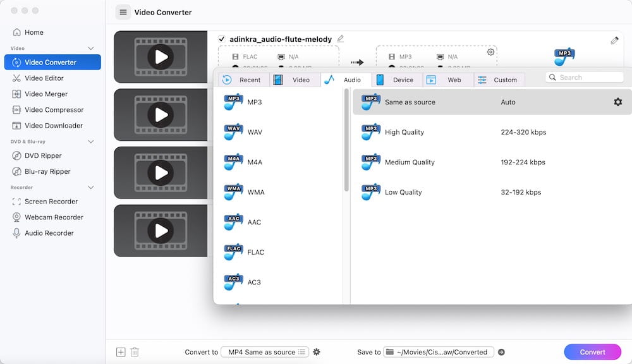Switch to the Custom tab
The image size is (632, 364).
pyautogui.click(x=499, y=80)
